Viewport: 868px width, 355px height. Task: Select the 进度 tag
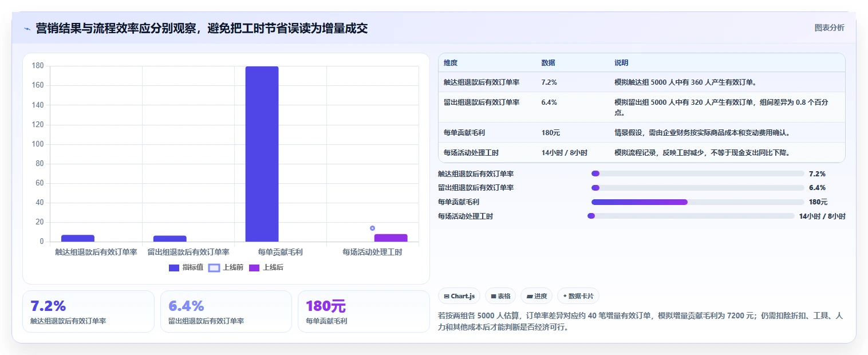pyautogui.click(x=536, y=296)
